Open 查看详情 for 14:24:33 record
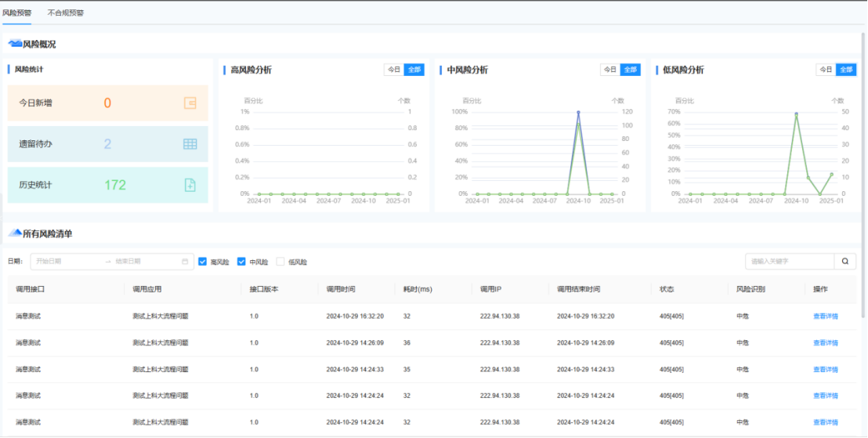This screenshot has height=438, width=868. click(x=826, y=369)
